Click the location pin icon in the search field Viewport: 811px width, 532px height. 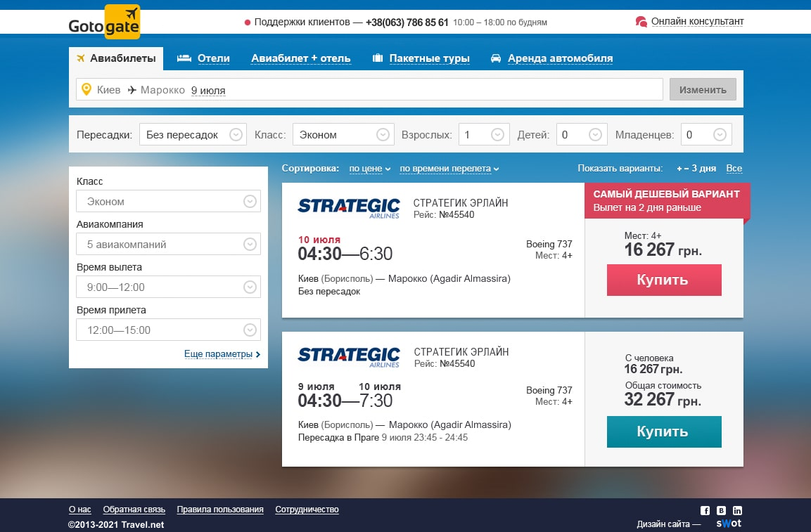coord(87,89)
